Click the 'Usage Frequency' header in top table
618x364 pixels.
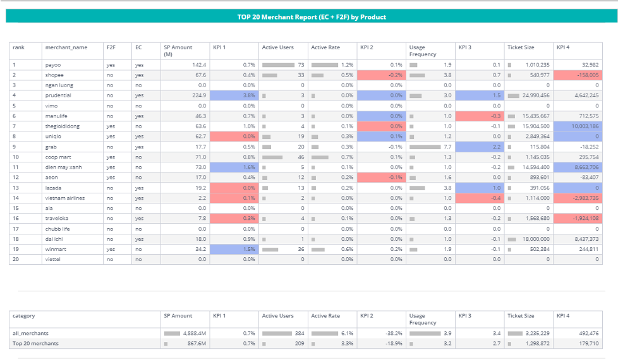(x=423, y=51)
